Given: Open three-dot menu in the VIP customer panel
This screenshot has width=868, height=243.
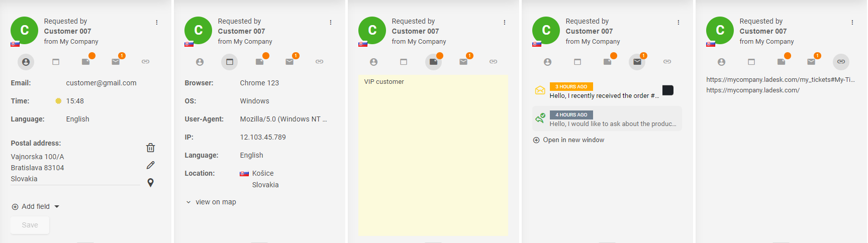Looking at the screenshot, I should click(x=505, y=22).
